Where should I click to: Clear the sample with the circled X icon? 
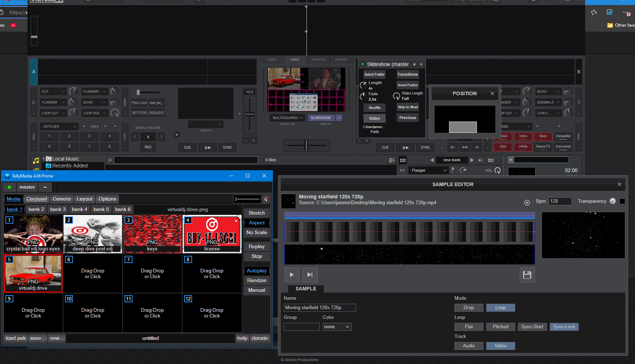(x=527, y=203)
